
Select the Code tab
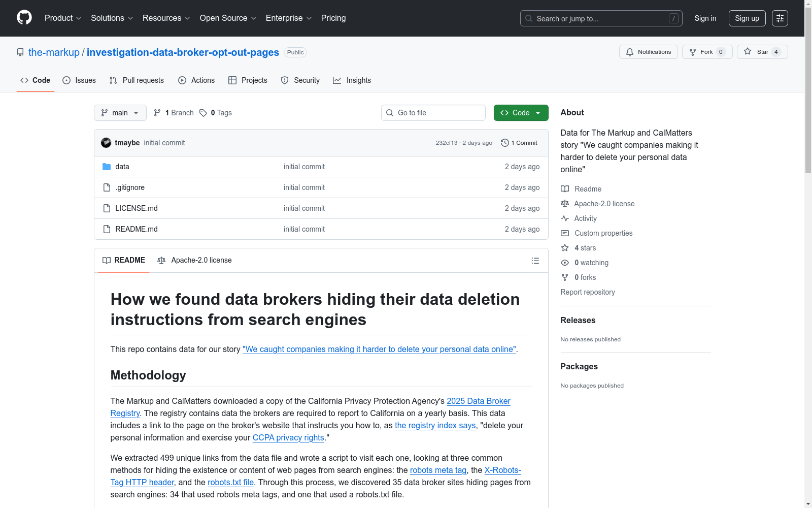35,80
